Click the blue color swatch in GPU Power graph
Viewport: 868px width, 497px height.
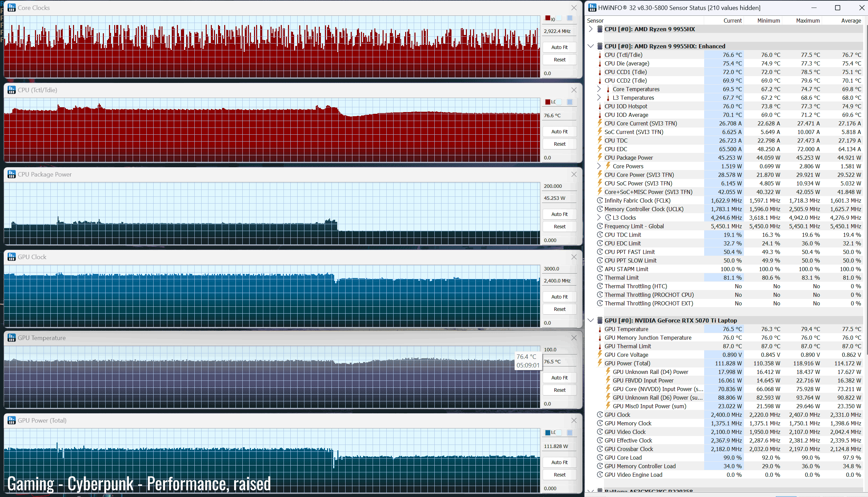click(x=548, y=433)
